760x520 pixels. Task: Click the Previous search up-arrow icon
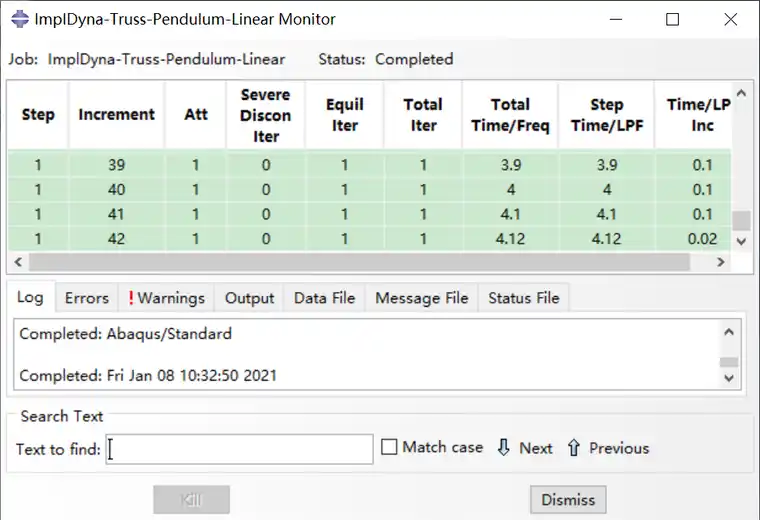[573, 447]
